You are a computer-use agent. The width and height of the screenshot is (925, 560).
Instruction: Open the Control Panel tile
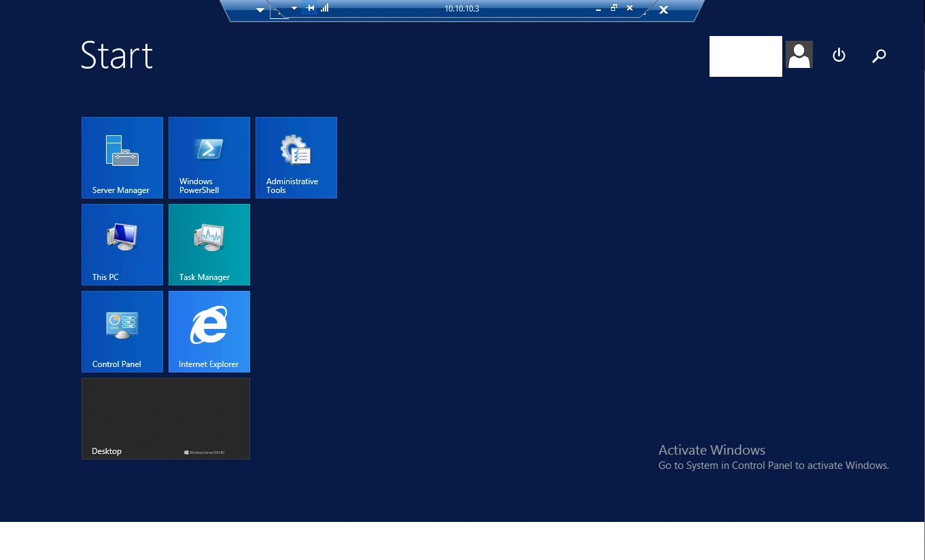[122, 332]
